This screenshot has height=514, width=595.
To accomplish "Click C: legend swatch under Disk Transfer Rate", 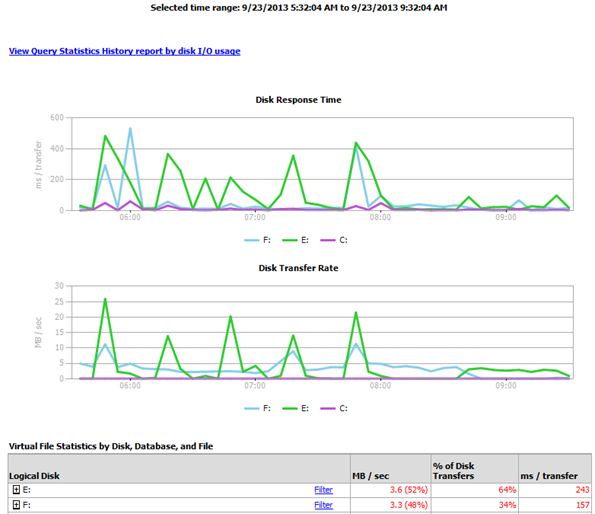I will pyautogui.click(x=328, y=409).
